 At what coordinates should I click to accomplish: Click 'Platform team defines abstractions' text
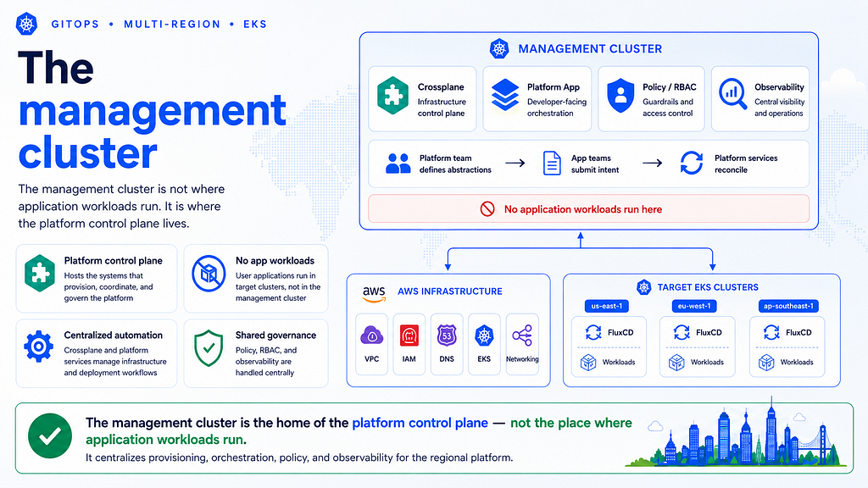point(455,164)
